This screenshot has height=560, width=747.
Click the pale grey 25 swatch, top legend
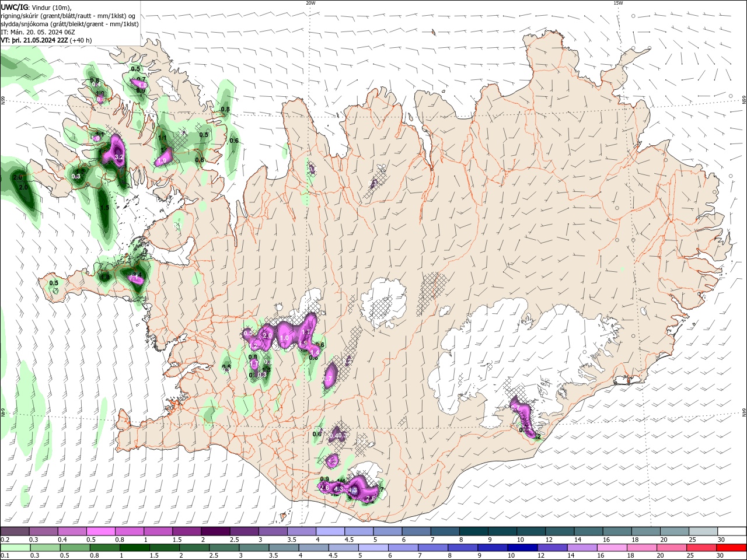pos(703,531)
